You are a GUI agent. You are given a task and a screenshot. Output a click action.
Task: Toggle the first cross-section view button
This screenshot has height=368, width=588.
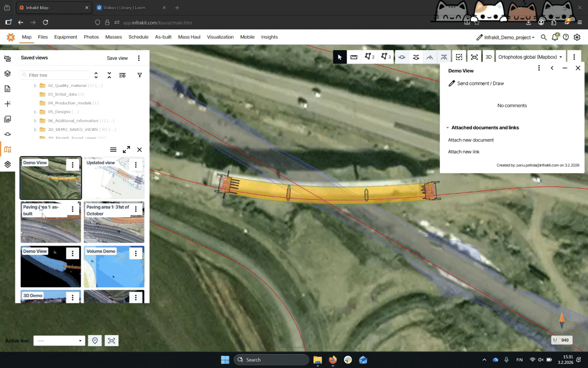(x=402, y=57)
